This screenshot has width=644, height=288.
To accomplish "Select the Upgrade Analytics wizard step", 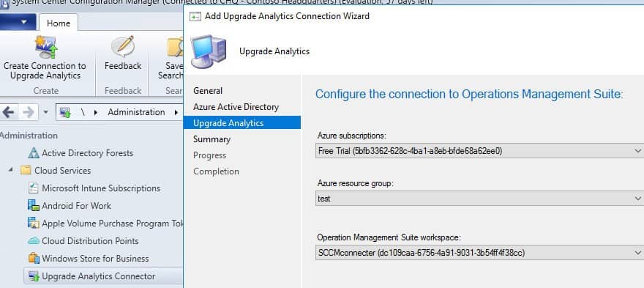I will click(x=242, y=122).
